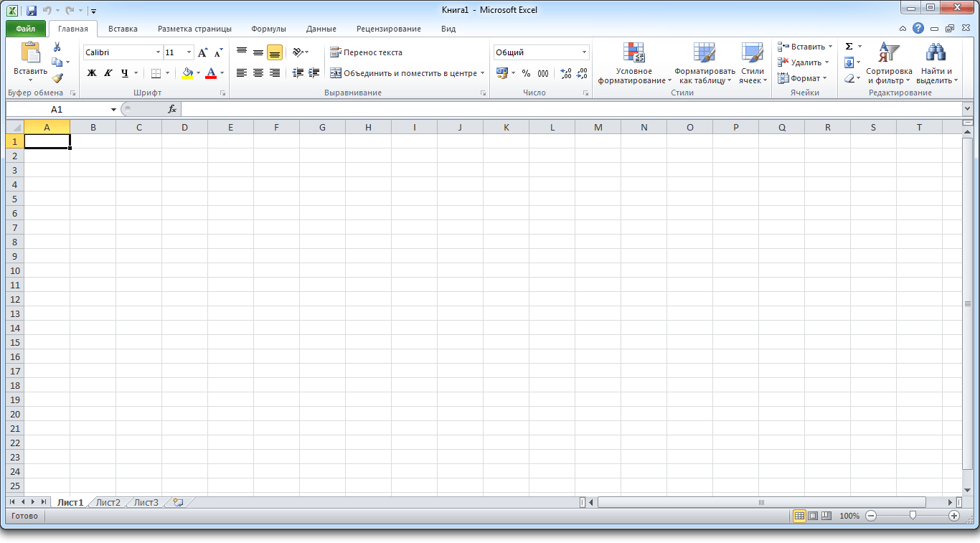Screen dimensions: 980x543
Task: Click the Save icon in quick access toolbar
Action: point(32,11)
